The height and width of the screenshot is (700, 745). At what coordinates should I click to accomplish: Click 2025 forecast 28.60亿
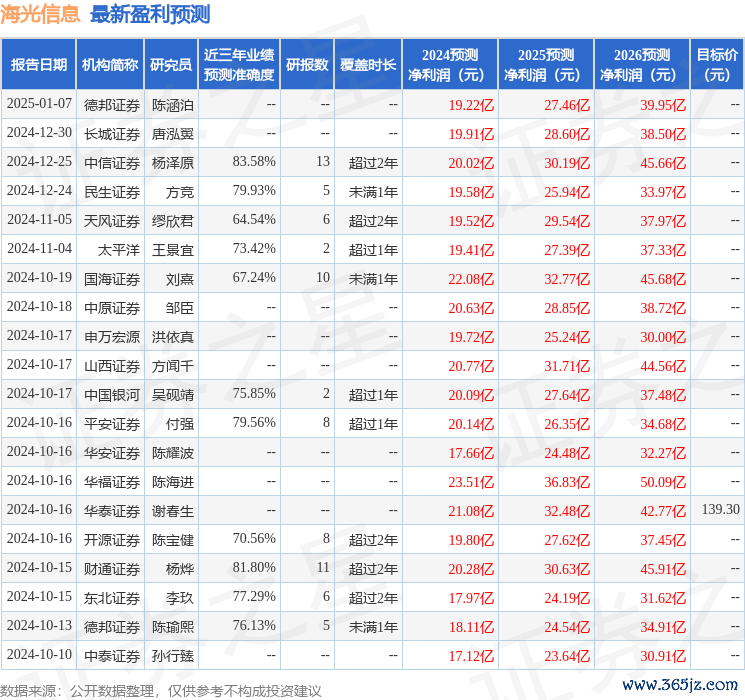click(x=567, y=134)
